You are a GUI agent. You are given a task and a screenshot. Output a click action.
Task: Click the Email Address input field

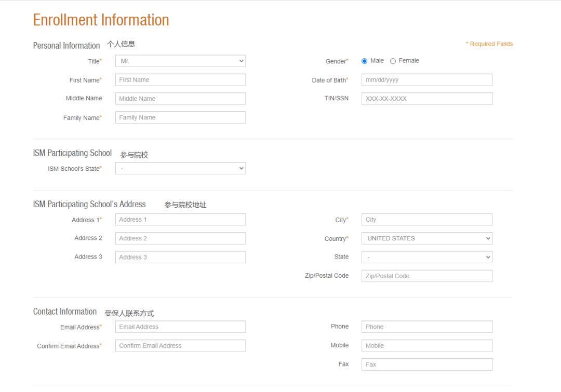pos(180,327)
